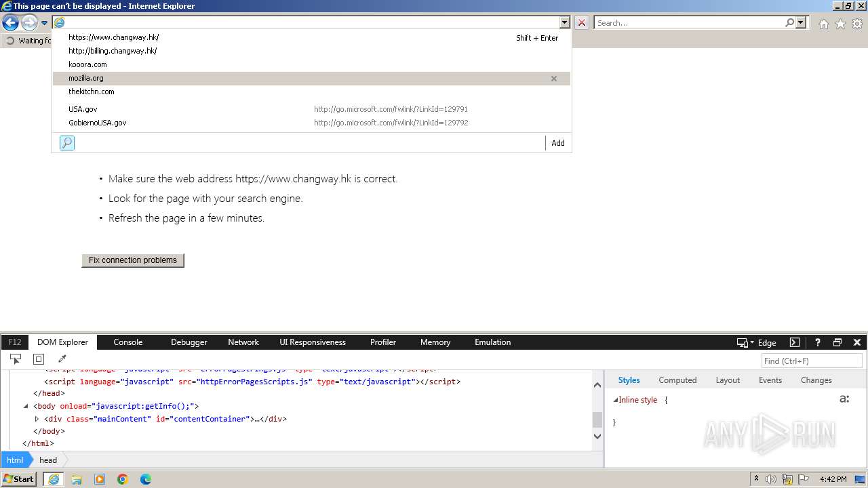The height and width of the screenshot is (488, 868).
Task: Open Windows Explorer from the taskbar
Action: click(x=77, y=479)
